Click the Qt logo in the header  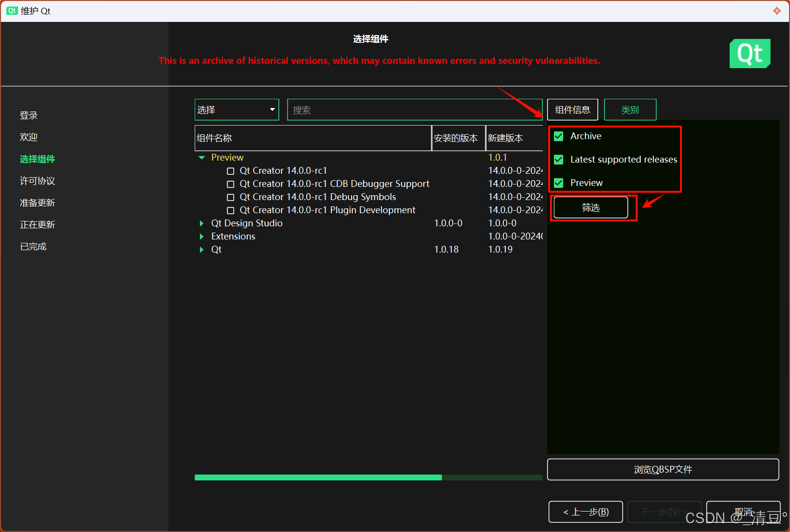tap(750, 54)
